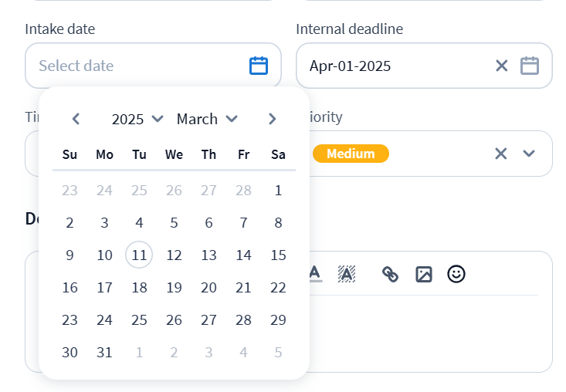Click the Medium priority badge

351,154
